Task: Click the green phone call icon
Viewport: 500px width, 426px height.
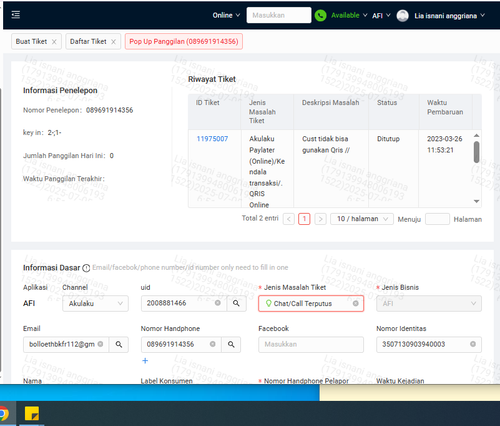Action: [320, 15]
